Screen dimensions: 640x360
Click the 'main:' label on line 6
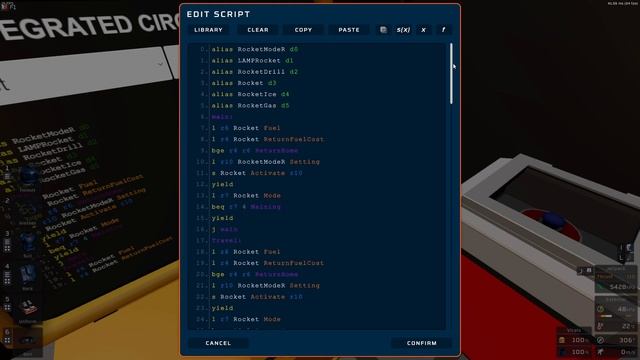pyautogui.click(x=222, y=117)
